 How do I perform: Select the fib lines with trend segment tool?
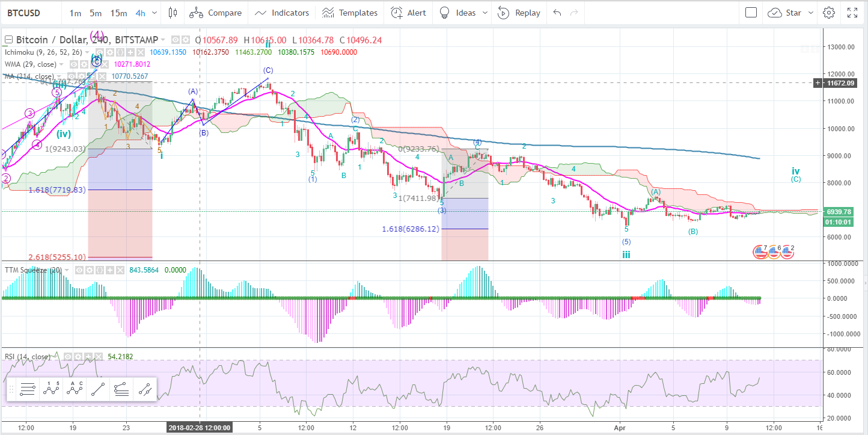tap(121, 390)
